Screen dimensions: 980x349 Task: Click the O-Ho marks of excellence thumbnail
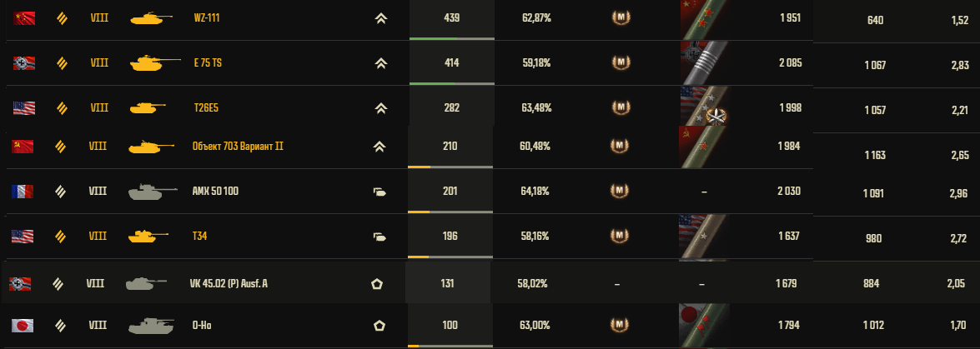(x=704, y=325)
